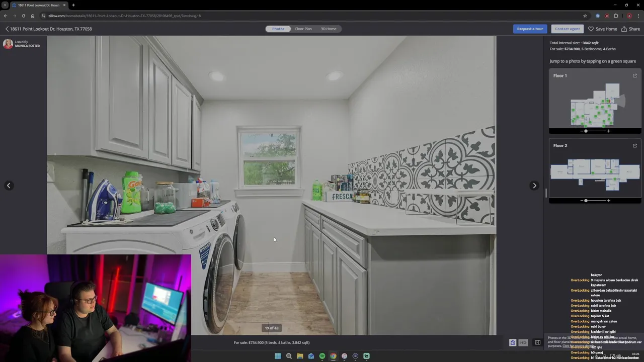
Task: Zoom out Floor 1 map with minus
Action: click(582, 131)
